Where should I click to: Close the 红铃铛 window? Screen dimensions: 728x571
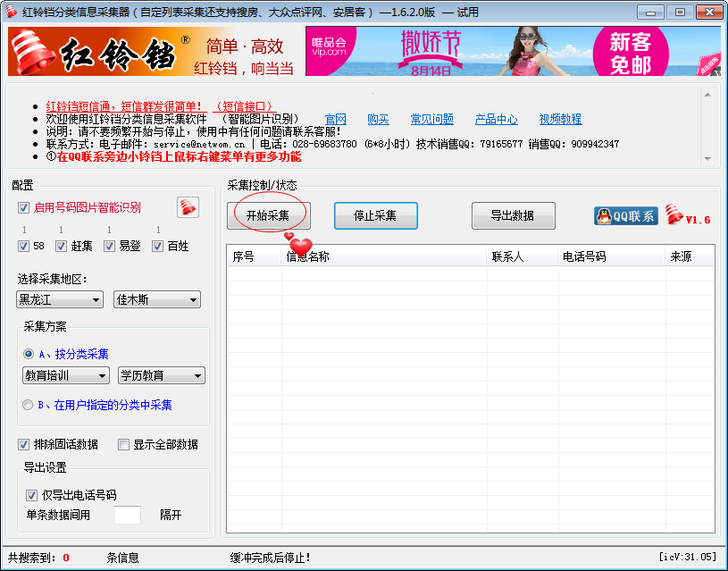(x=709, y=13)
